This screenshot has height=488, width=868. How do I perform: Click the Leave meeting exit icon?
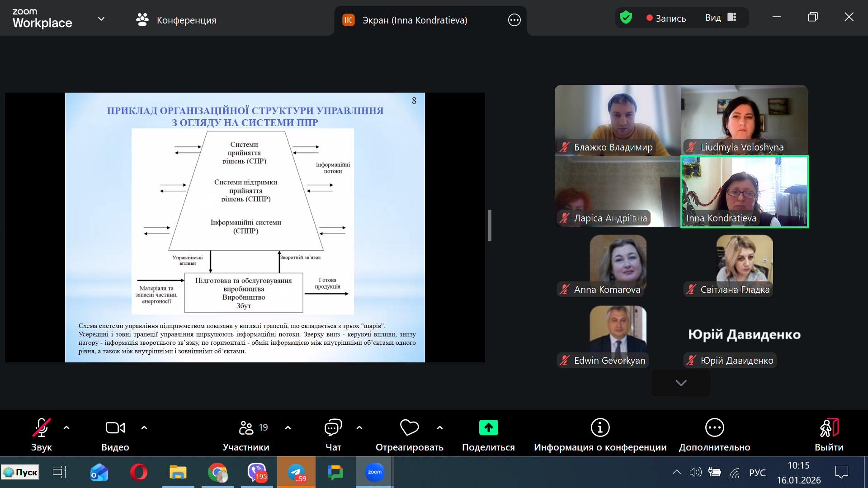pyautogui.click(x=829, y=427)
